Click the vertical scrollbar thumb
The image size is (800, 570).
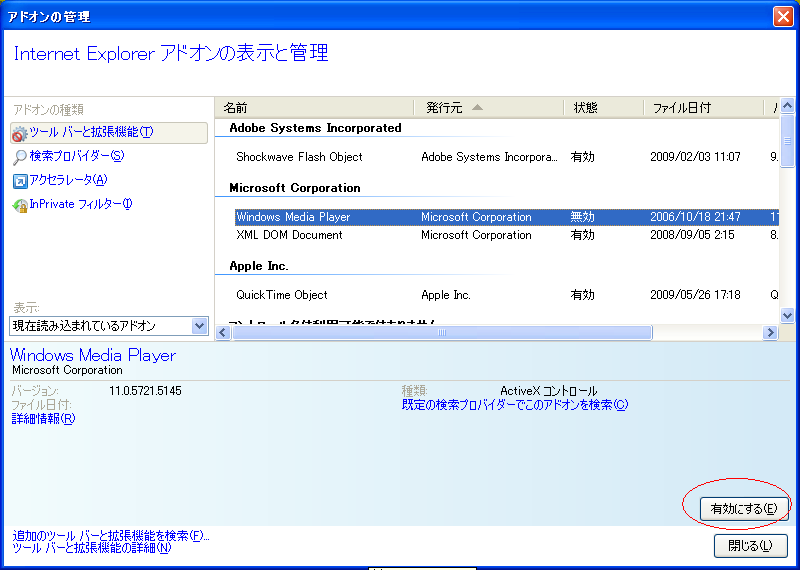tap(787, 141)
